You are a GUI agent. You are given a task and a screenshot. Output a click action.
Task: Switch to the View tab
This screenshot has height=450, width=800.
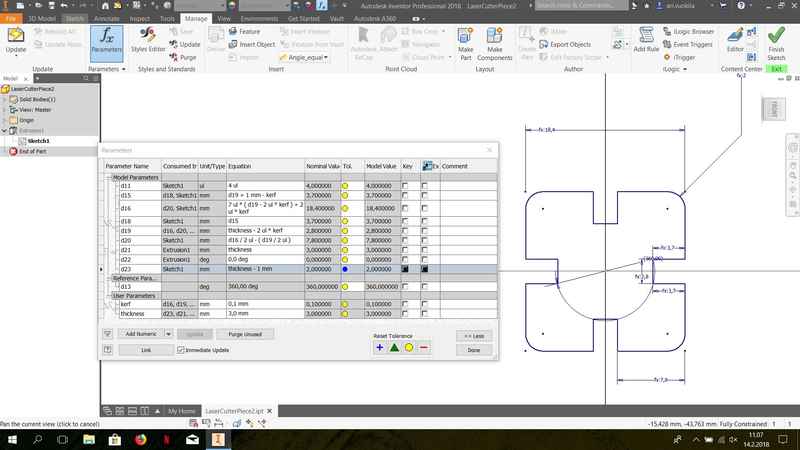tap(224, 18)
